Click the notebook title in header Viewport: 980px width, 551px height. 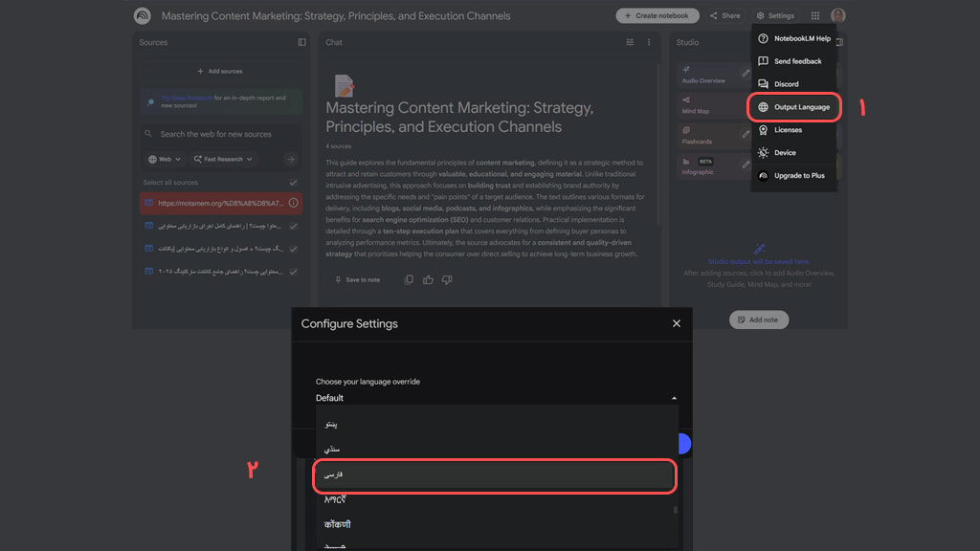pyautogui.click(x=336, y=16)
